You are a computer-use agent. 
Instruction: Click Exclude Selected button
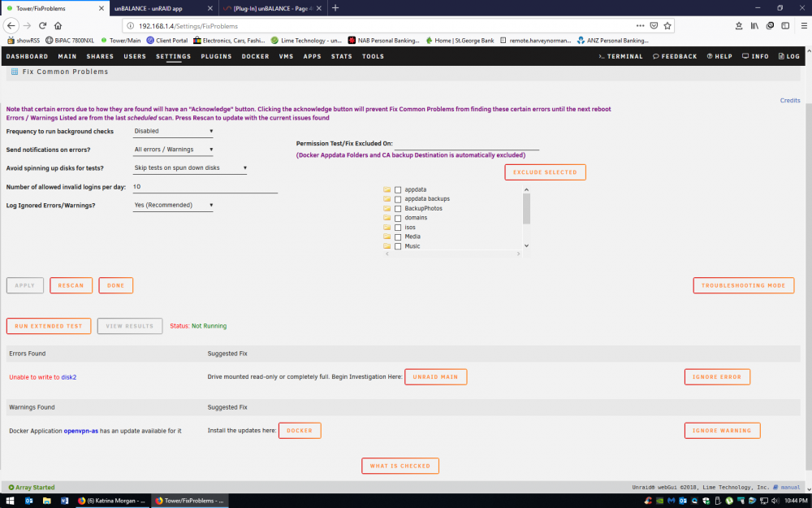click(545, 172)
